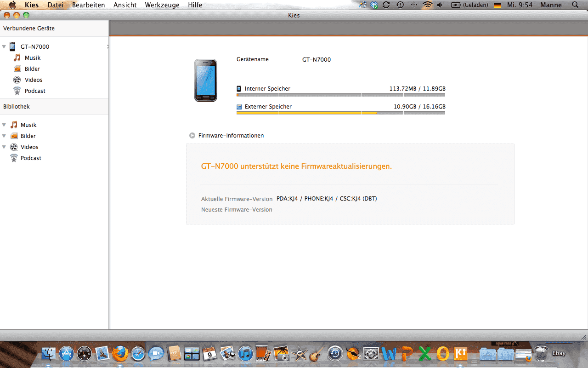This screenshot has height=368, width=588.
Task: Open iCal from the Dock
Action: click(210, 354)
